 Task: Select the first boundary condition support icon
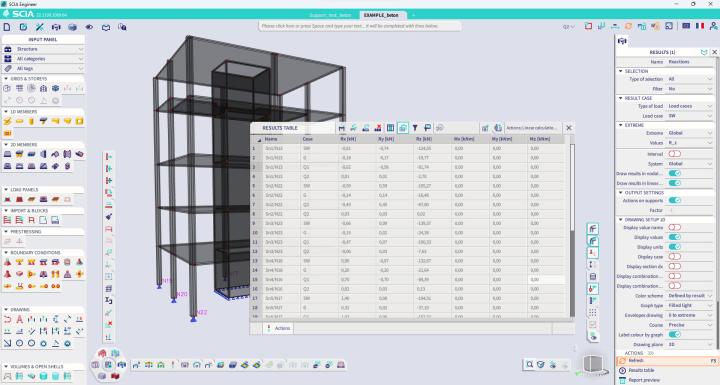(7, 262)
